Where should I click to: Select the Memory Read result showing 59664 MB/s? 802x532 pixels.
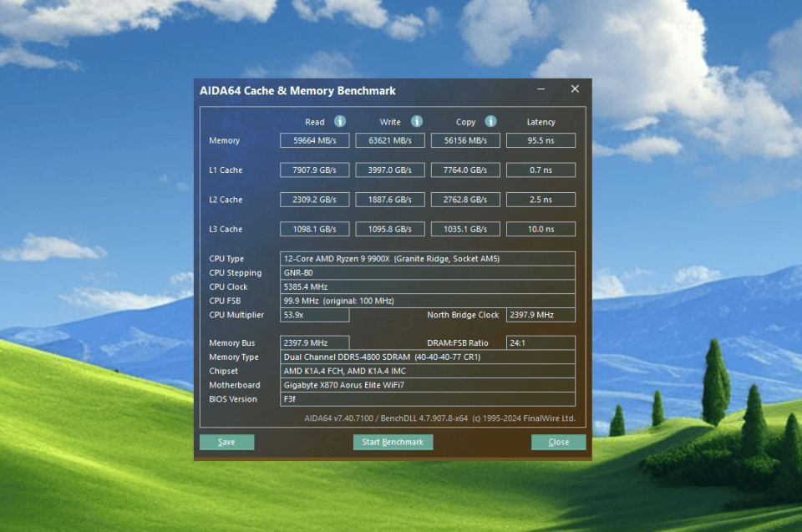pos(314,139)
